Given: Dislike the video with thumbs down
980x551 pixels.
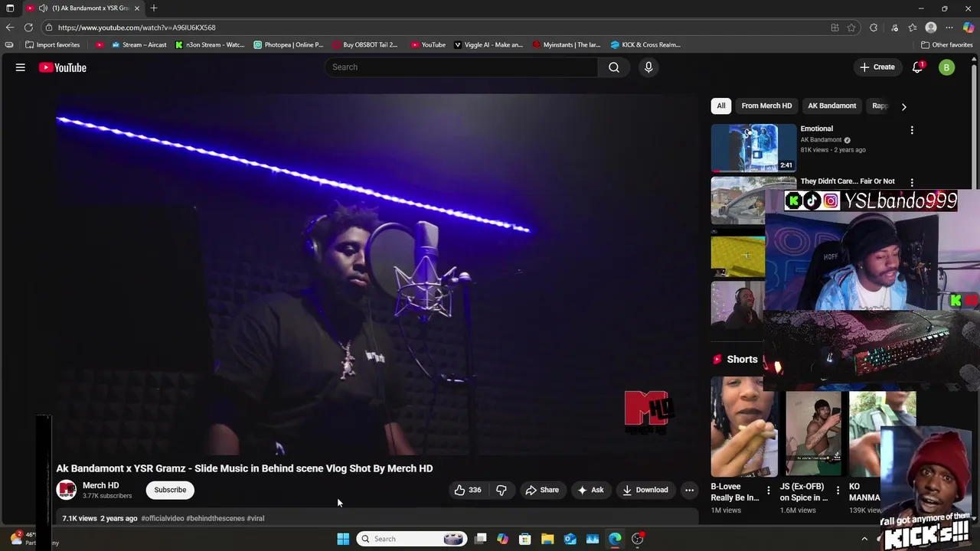Looking at the screenshot, I should (x=501, y=490).
